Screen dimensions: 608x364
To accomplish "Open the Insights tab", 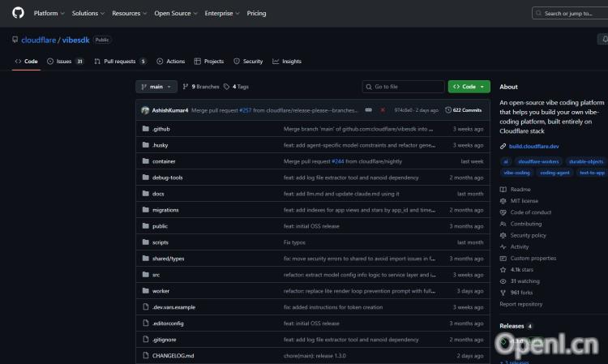I will [x=287, y=62].
